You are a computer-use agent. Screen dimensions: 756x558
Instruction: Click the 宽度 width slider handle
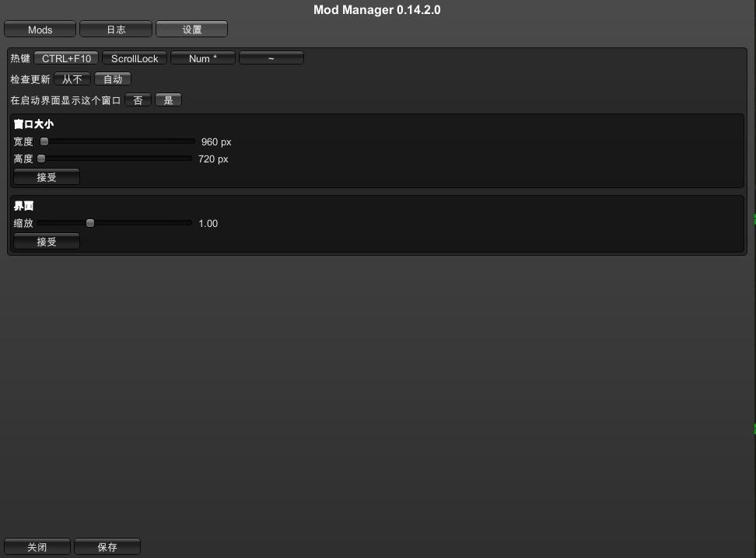click(44, 141)
